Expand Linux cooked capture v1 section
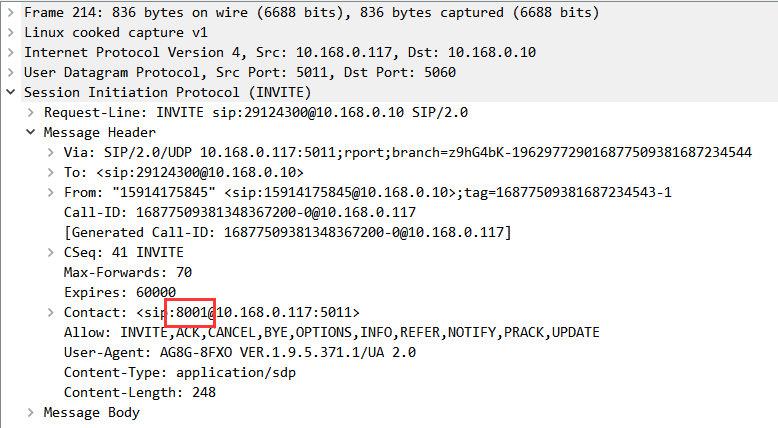 click(10, 32)
